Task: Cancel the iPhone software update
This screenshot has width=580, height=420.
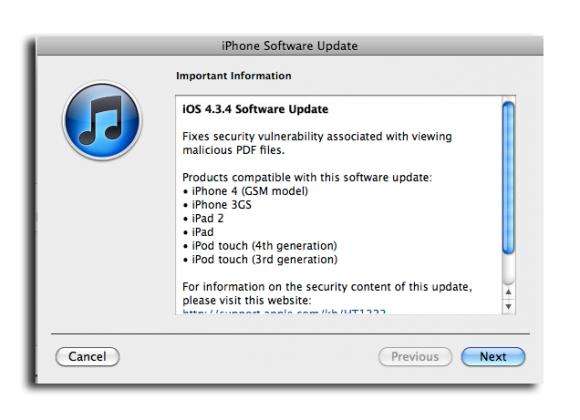Action: (x=87, y=356)
